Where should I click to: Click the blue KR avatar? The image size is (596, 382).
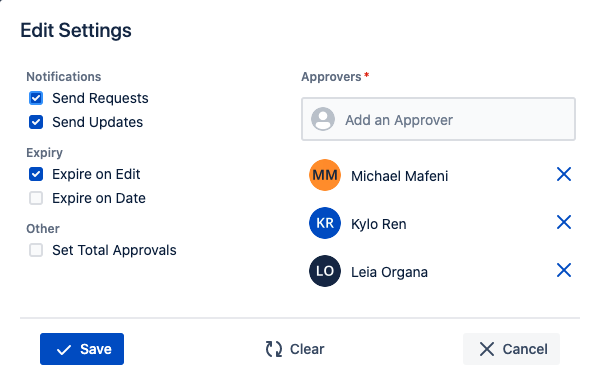pyautogui.click(x=325, y=223)
